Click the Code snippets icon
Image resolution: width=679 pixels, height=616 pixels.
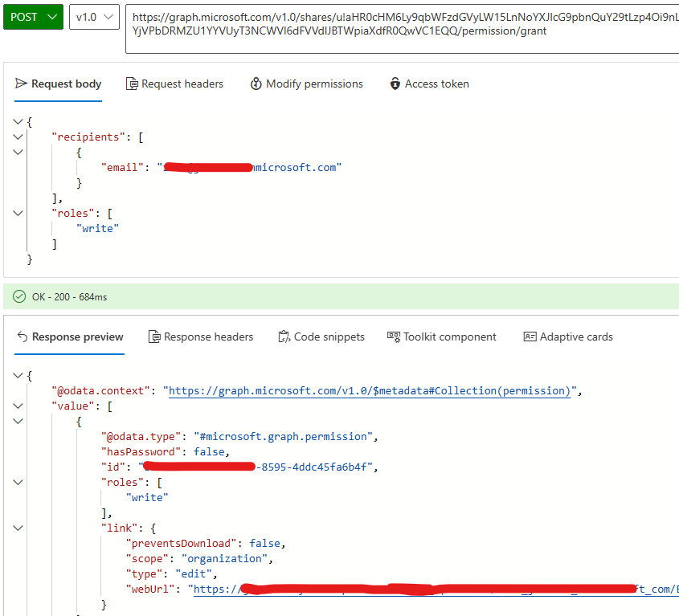coord(284,337)
